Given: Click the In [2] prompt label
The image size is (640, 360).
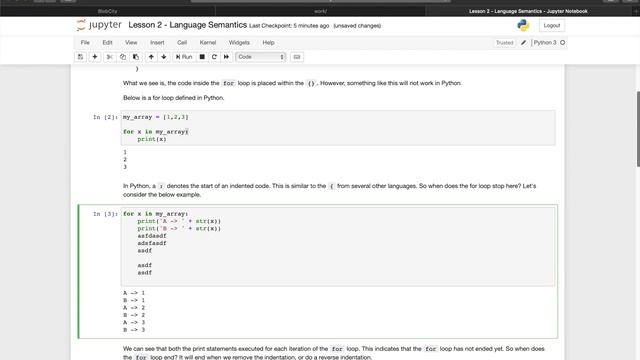Looking at the screenshot, I should 105,117.
